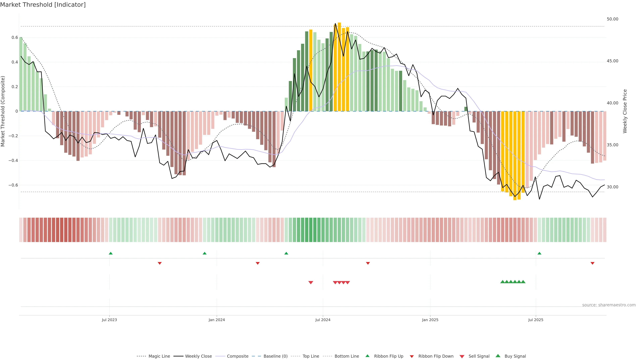Viewport: 644px width, 362px height.
Task: Click the green Buy Signal legend triangle
Action: coord(498,356)
